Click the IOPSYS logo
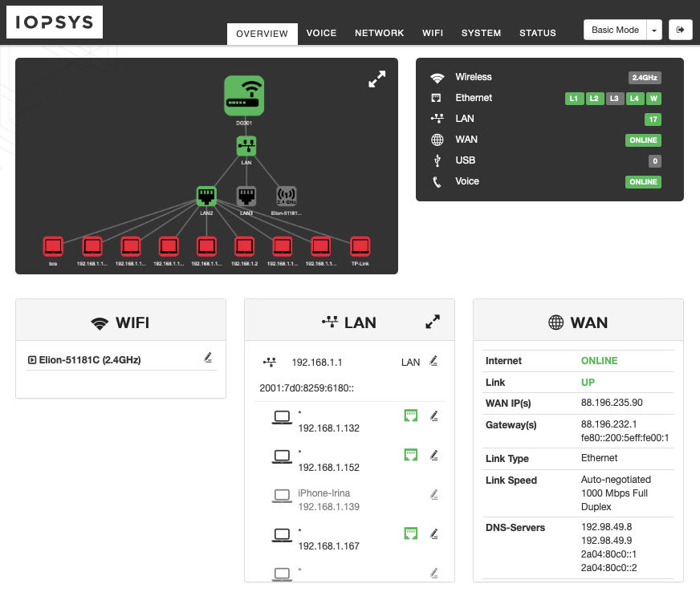This screenshot has height=592, width=700. point(55,22)
